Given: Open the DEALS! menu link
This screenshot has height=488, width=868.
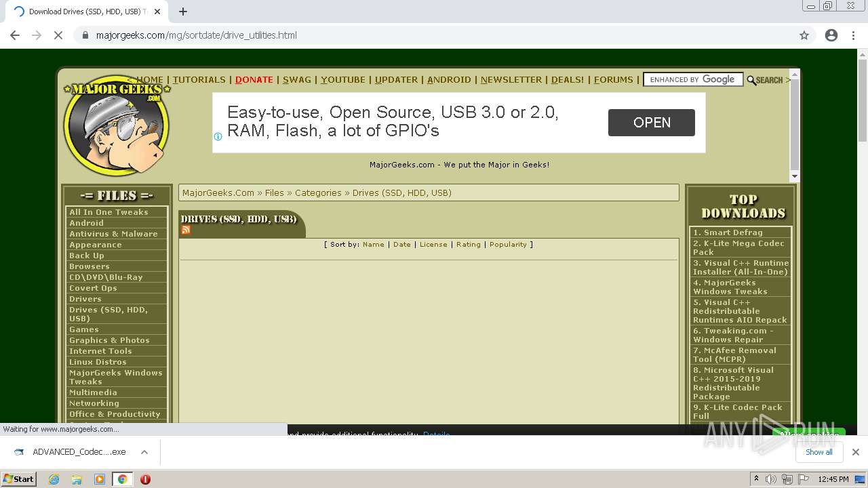Looking at the screenshot, I should [x=568, y=80].
